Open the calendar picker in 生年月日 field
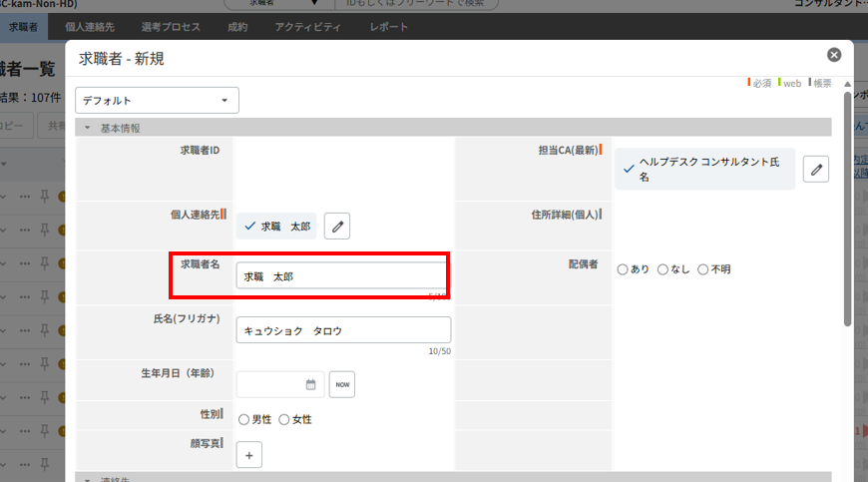The height and width of the screenshot is (482, 868). pyautogui.click(x=310, y=384)
